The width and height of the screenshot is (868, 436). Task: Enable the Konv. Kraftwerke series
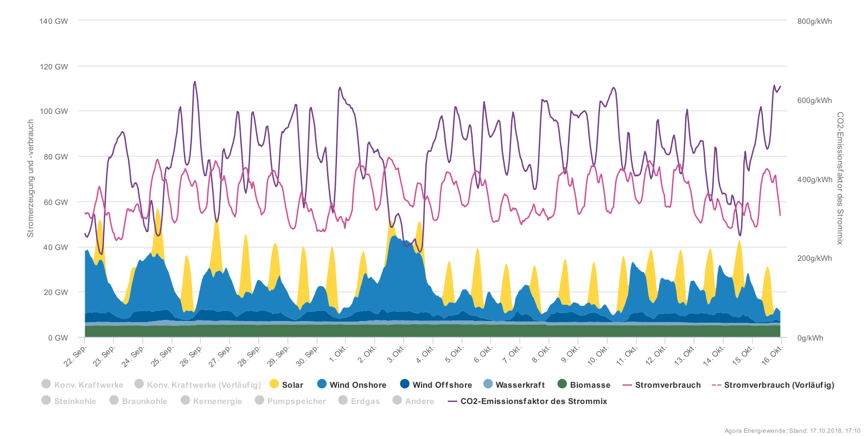coord(88,385)
